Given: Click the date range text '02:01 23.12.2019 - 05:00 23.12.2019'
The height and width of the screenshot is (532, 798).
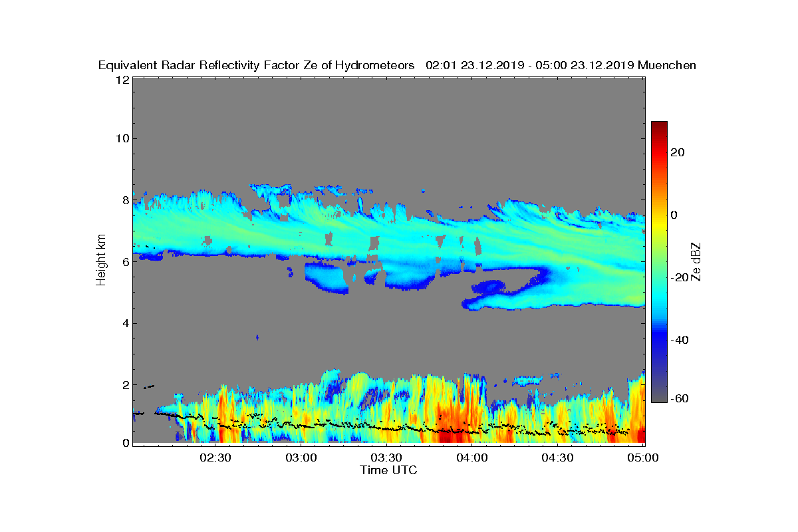Looking at the screenshot, I should click(530, 65).
